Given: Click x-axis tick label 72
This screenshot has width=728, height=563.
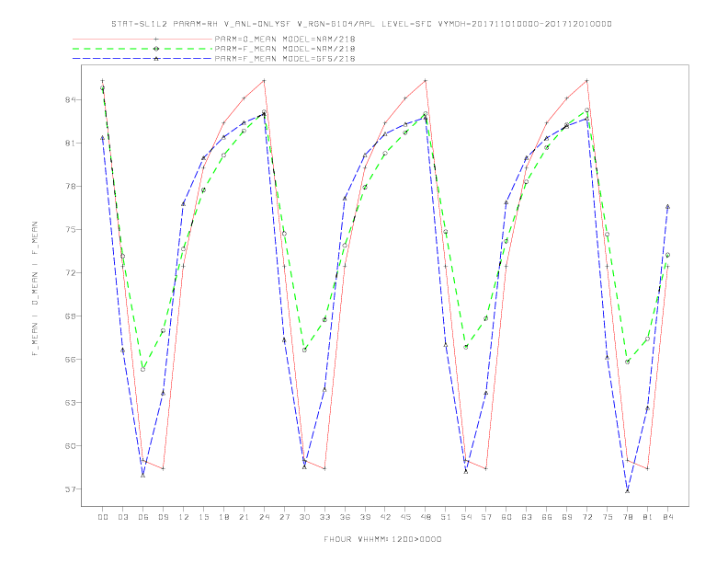Looking at the screenshot, I should click(587, 517).
